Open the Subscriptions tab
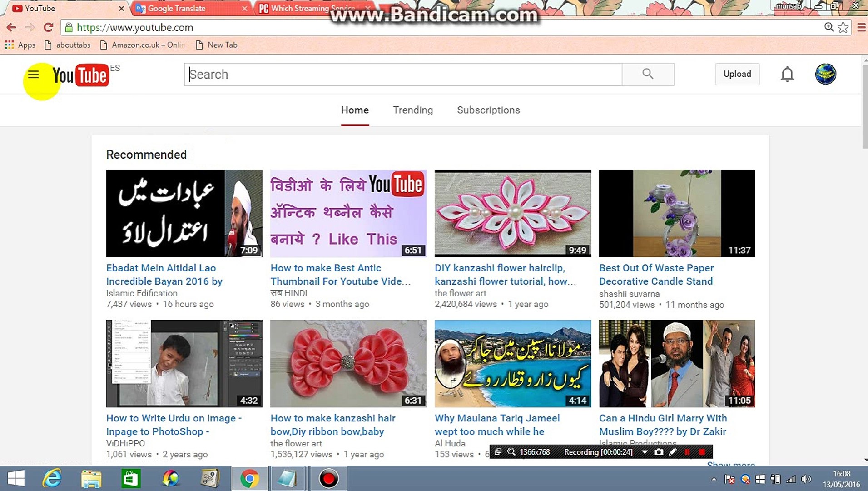 point(488,110)
